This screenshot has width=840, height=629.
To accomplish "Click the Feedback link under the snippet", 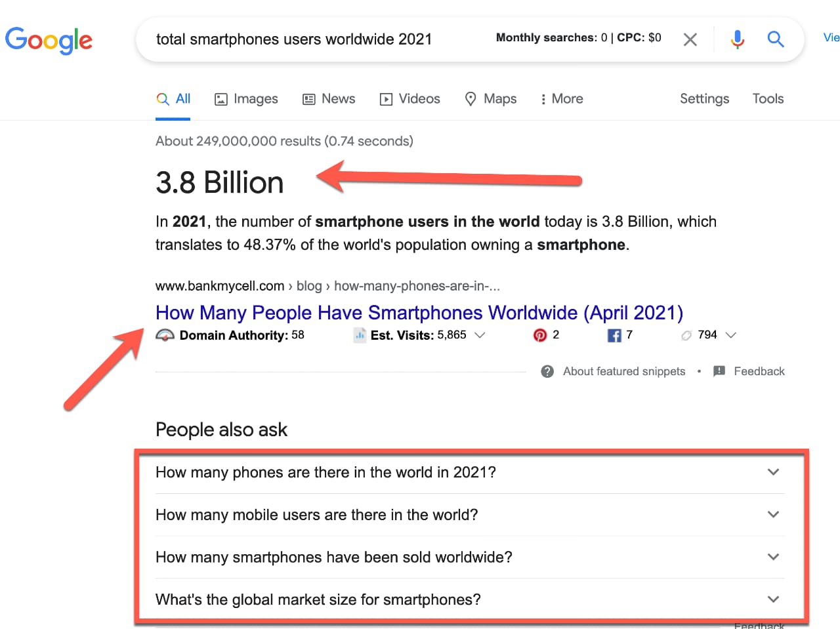I will pyautogui.click(x=759, y=371).
